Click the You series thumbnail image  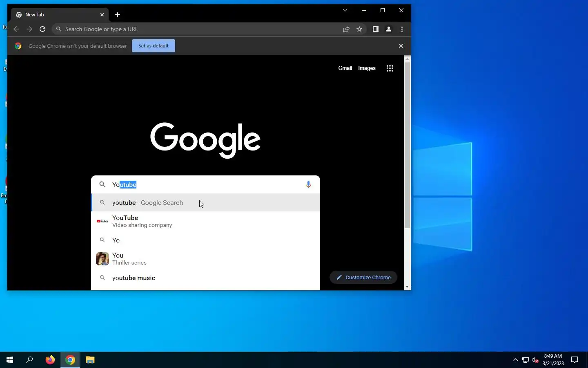[x=102, y=259]
